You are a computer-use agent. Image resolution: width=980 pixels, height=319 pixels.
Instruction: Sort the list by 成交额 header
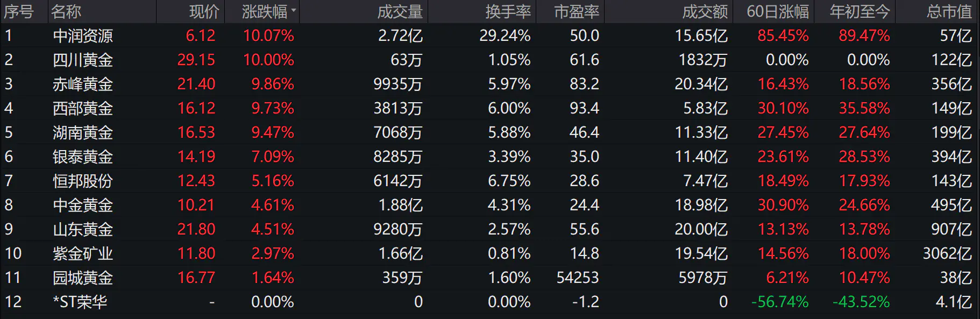click(x=705, y=11)
